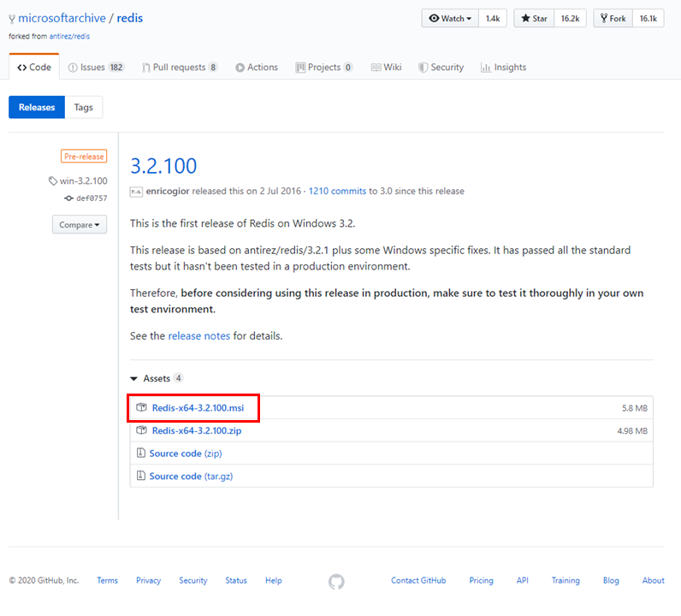681x616 pixels.
Task: Click the 4.98 MB file size text
Action: (x=632, y=430)
